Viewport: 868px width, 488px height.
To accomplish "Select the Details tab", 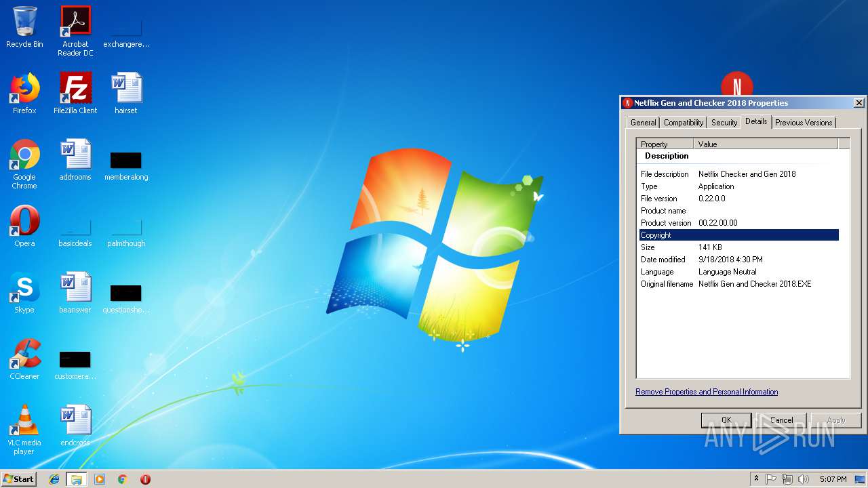I will pos(756,121).
